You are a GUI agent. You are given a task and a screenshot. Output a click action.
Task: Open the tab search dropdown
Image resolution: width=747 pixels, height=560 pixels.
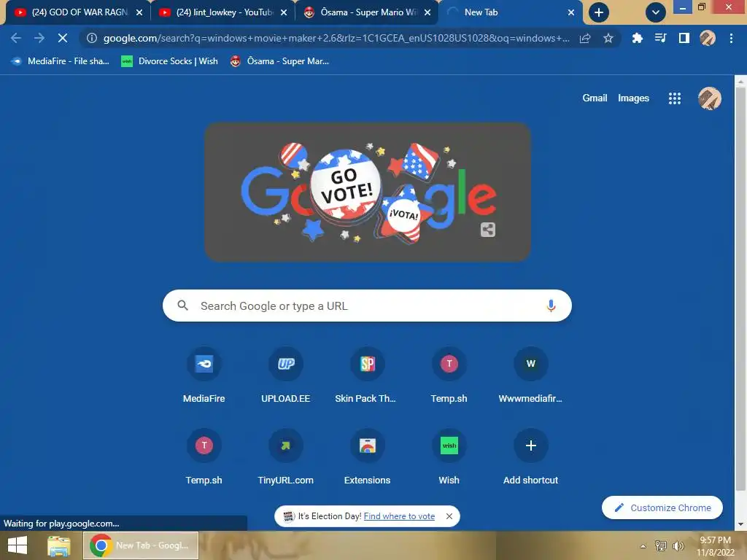click(656, 12)
